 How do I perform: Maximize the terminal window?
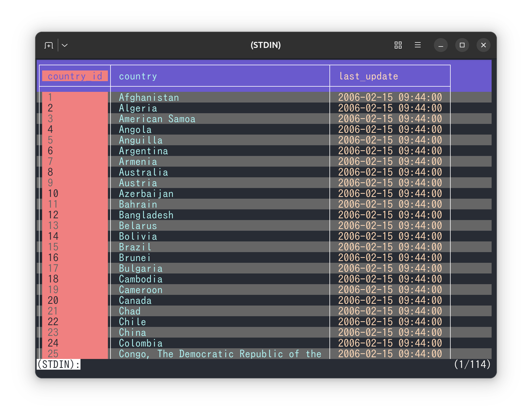point(462,45)
